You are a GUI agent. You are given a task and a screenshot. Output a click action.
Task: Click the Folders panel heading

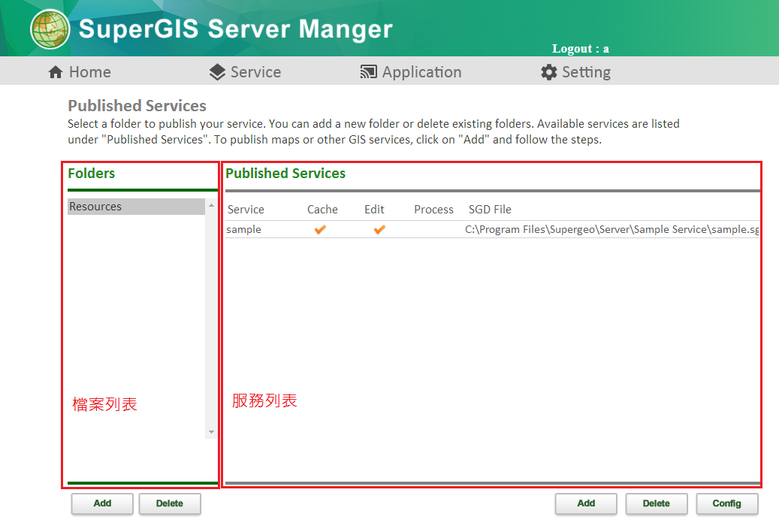tap(92, 174)
